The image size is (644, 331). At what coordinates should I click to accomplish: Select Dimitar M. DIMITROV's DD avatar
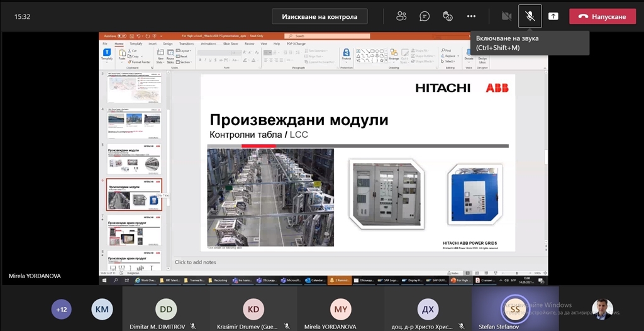pyautogui.click(x=166, y=309)
